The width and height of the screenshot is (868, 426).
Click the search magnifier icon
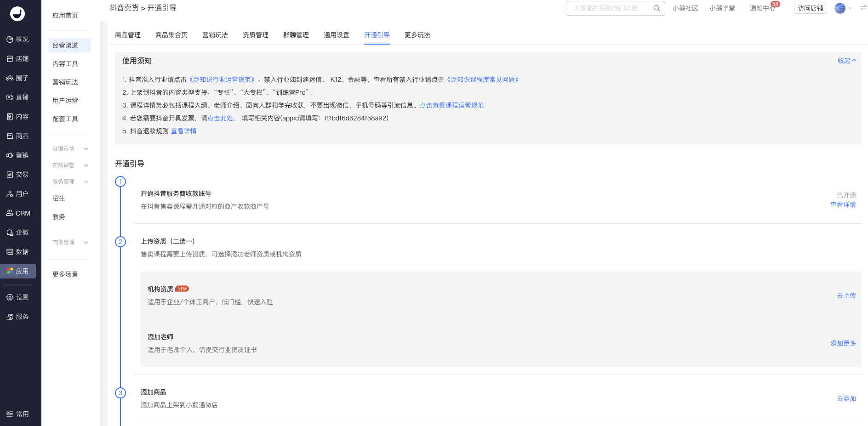(657, 8)
